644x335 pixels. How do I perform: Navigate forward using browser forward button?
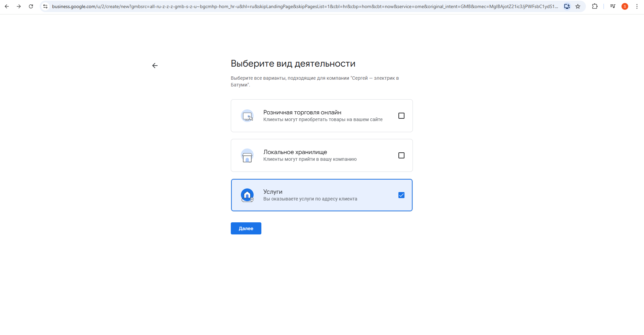(x=19, y=6)
